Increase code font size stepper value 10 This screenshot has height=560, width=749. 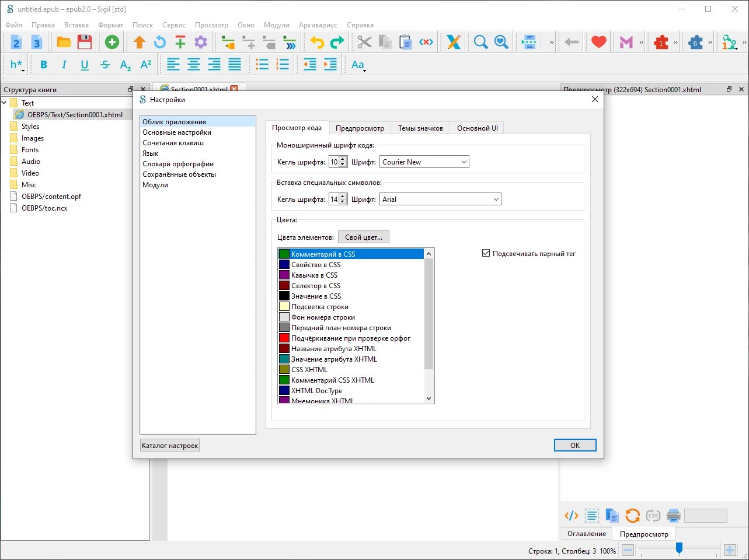[x=343, y=159]
